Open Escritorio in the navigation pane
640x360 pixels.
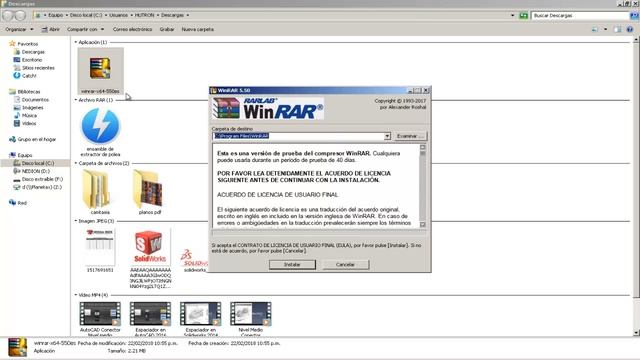pos(28,60)
